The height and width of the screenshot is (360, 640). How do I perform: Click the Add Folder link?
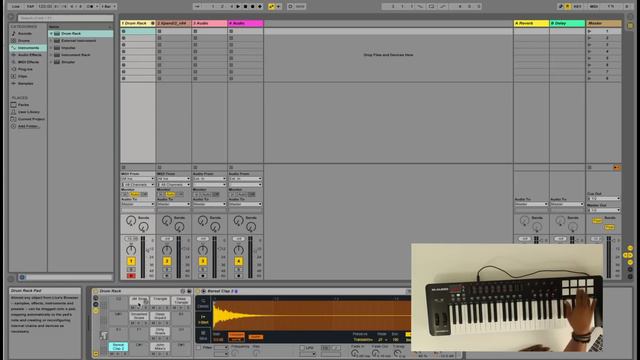coord(28,126)
